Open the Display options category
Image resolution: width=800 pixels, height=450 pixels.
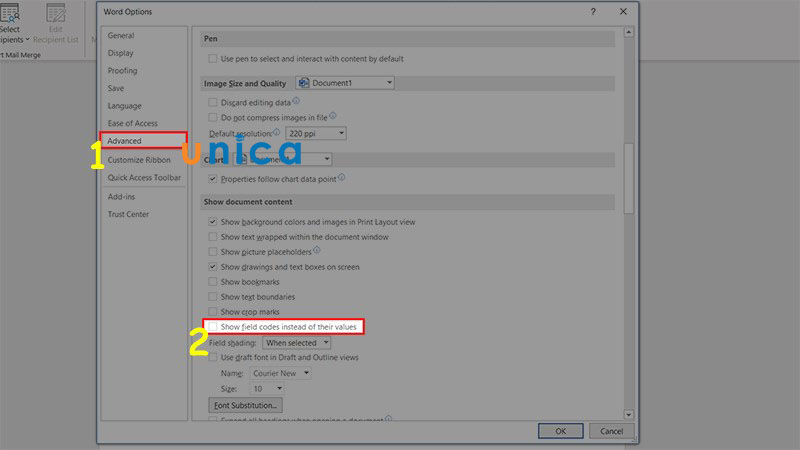[120, 53]
